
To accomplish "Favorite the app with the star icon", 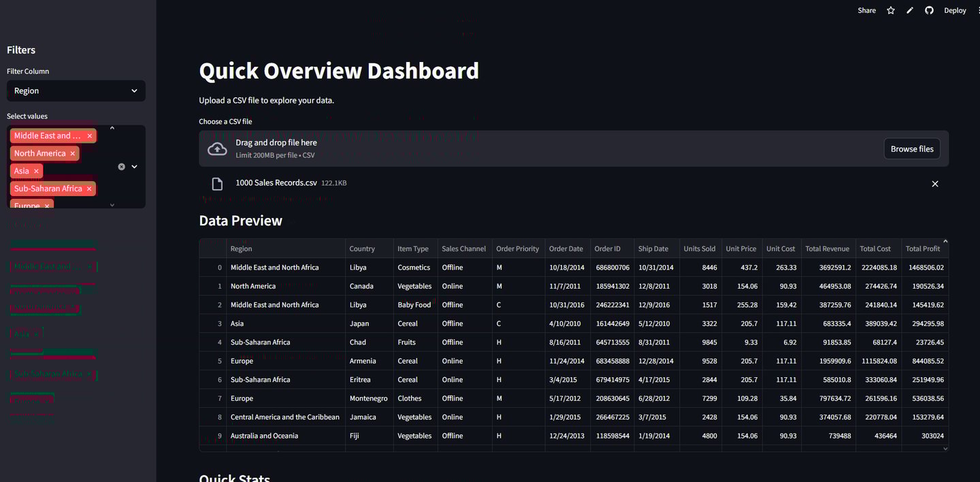I will tap(891, 10).
